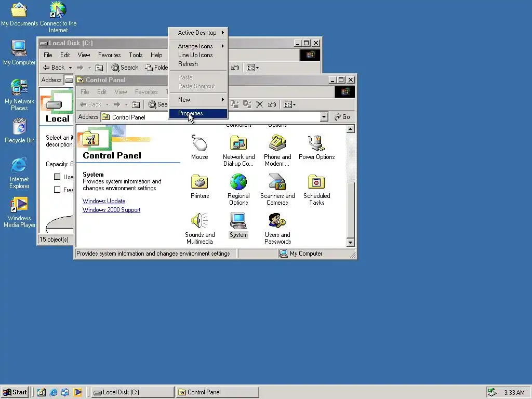Image resolution: width=532 pixels, height=399 pixels.
Task: Expand Back history arrow in Local Disk window
Action: [x=70, y=68]
